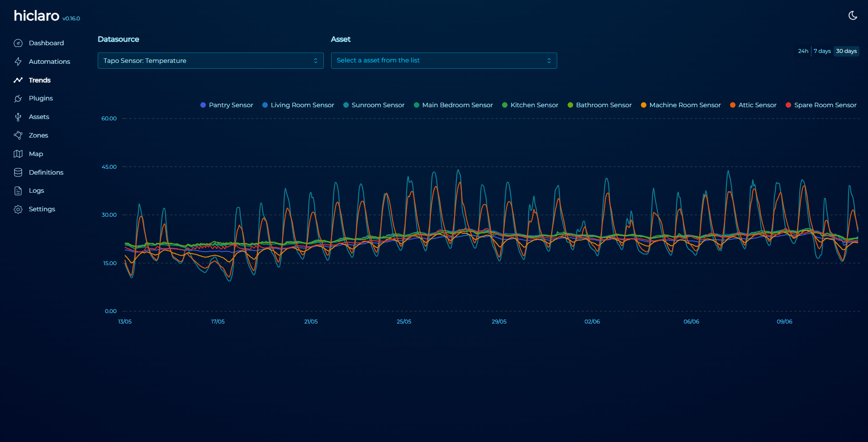Open the Logs page
This screenshot has width=868, height=442.
tap(36, 190)
